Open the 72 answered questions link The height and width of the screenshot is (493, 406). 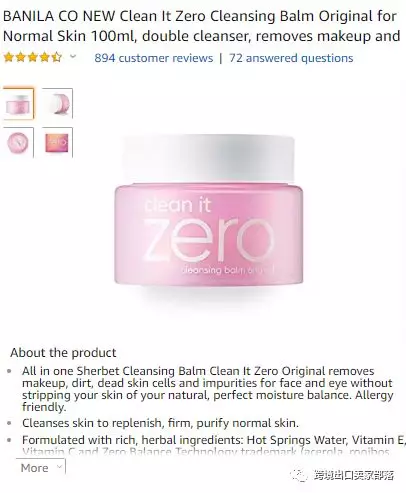pos(291,58)
